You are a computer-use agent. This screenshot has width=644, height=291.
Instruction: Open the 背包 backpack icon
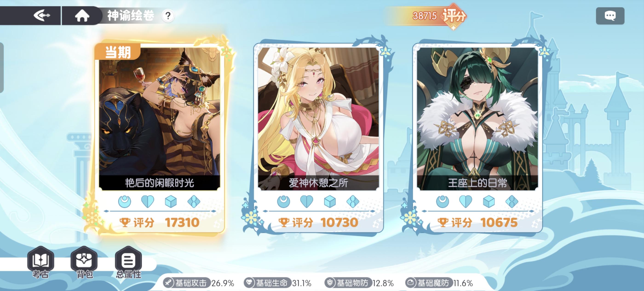84,262
